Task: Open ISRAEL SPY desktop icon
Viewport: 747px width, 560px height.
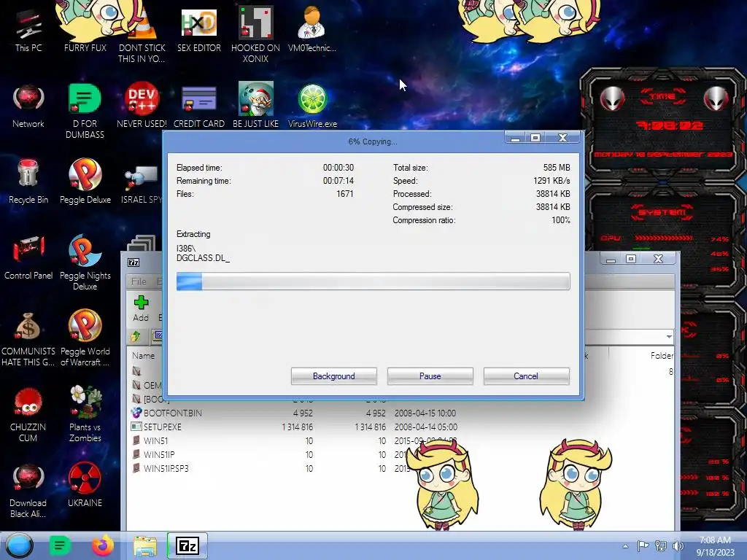Action: coord(141,186)
